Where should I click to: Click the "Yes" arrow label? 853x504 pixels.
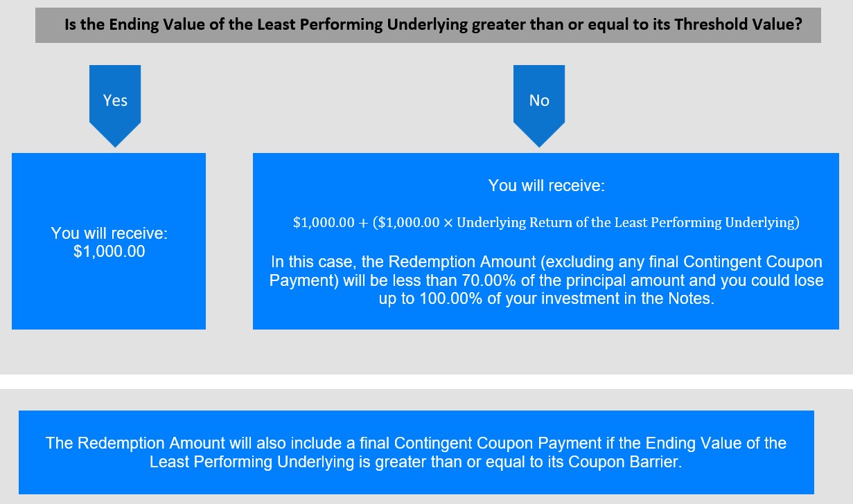pyautogui.click(x=115, y=100)
